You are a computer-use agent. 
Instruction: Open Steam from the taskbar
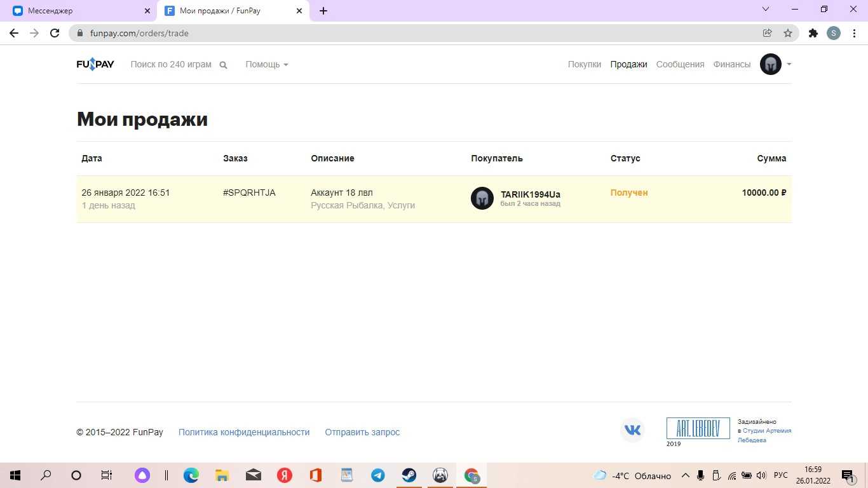(409, 475)
